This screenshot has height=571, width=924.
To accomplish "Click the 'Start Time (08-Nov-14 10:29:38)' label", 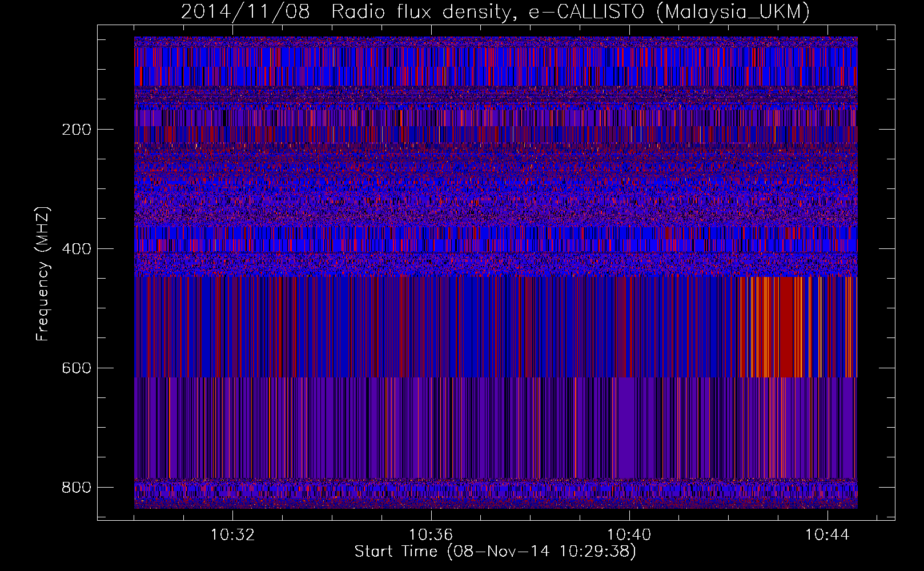I will [x=495, y=552].
